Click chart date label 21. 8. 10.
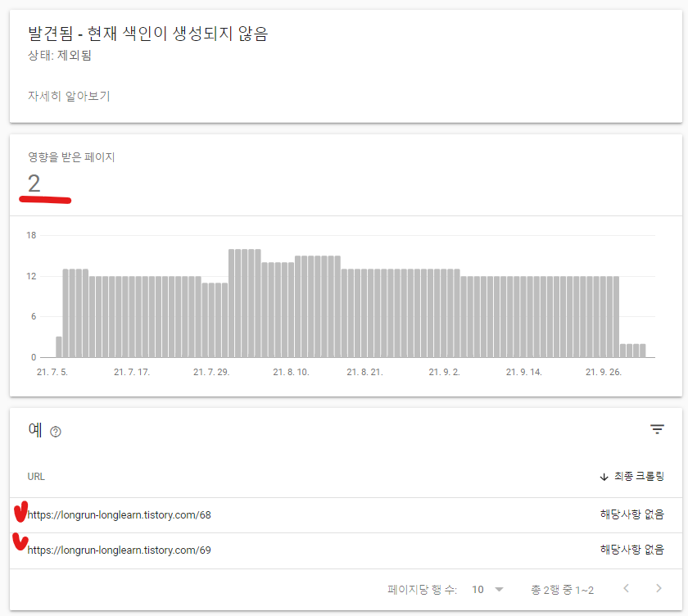The image size is (688, 616). [x=291, y=372]
